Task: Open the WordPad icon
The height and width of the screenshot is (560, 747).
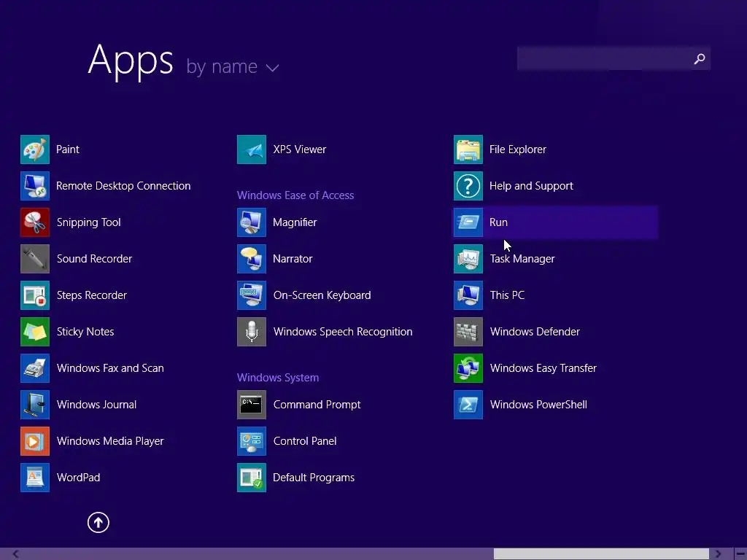Action: click(x=35, y=478)
